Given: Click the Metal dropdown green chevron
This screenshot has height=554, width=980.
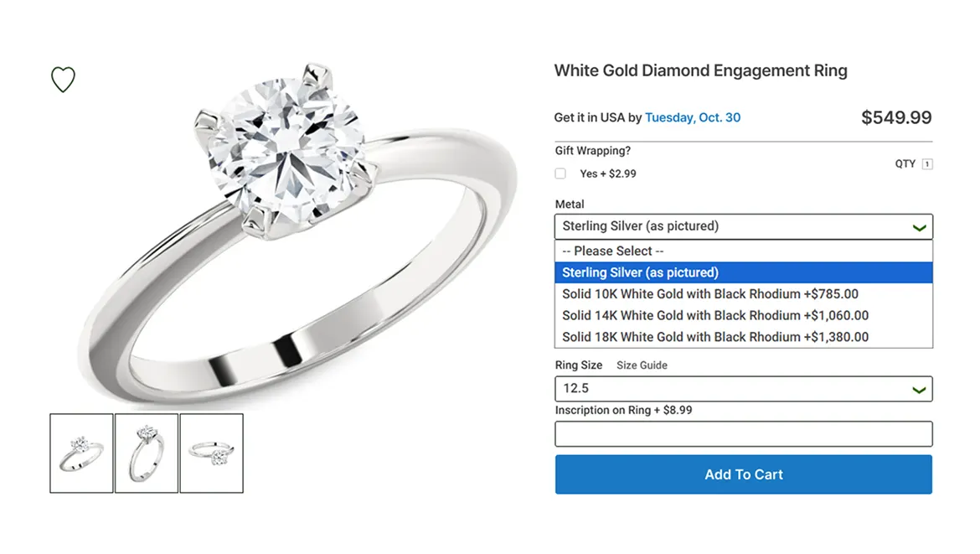Looking at the screenshot, I should [x=919, y=228].
